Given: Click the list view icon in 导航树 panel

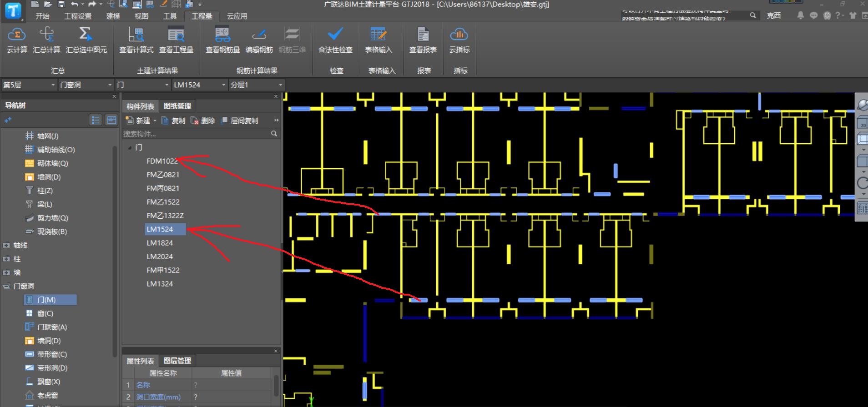Looking at the screenshot, I should pos(96,120).
